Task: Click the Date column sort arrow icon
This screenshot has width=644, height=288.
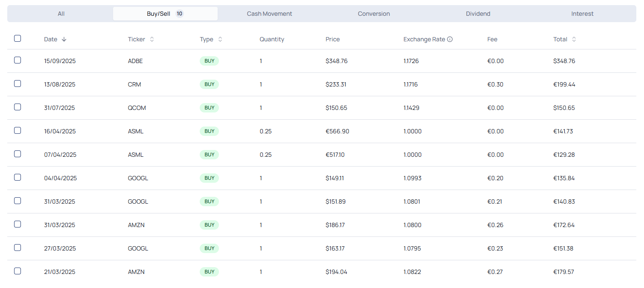Action: click(64, 39)
